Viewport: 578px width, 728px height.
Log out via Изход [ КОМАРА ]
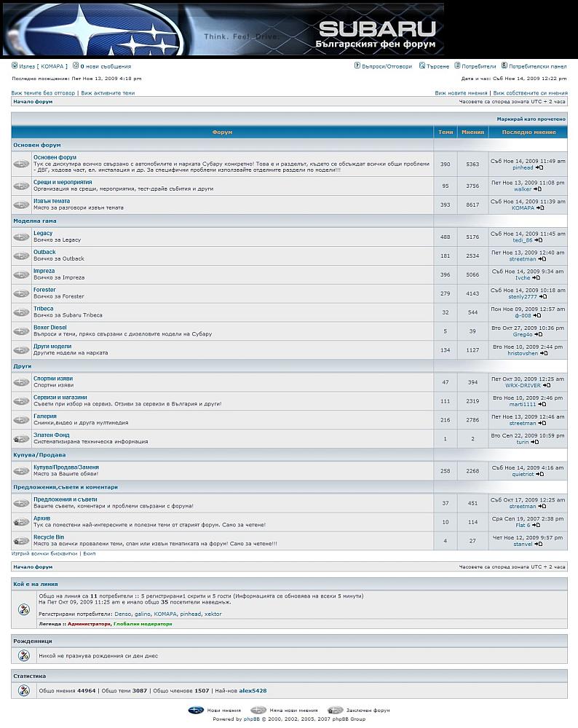pos(43,66)
